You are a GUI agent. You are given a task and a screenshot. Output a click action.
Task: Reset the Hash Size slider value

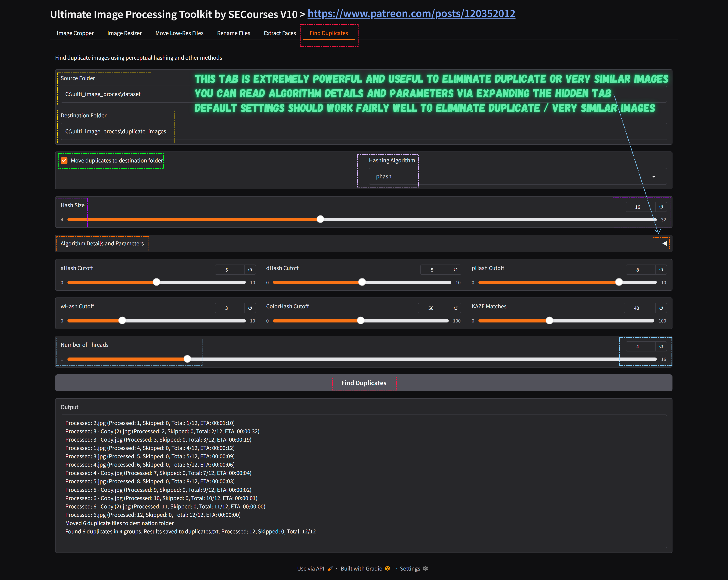661,207
